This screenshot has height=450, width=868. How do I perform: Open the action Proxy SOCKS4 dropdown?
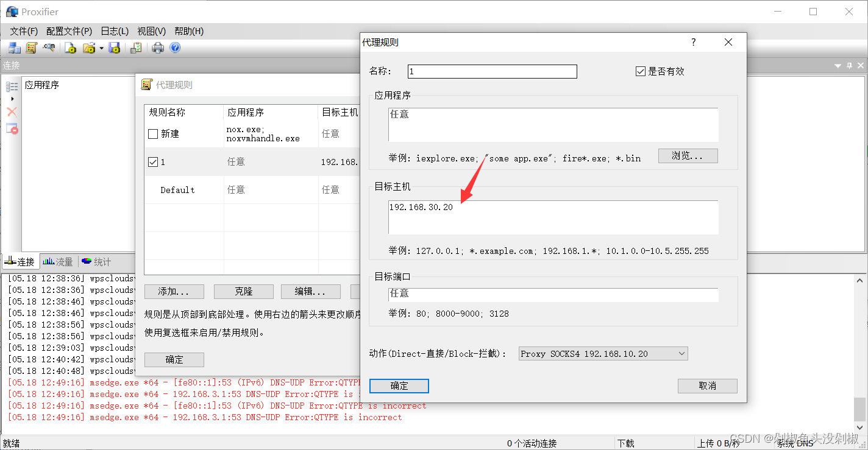[603, 354]
